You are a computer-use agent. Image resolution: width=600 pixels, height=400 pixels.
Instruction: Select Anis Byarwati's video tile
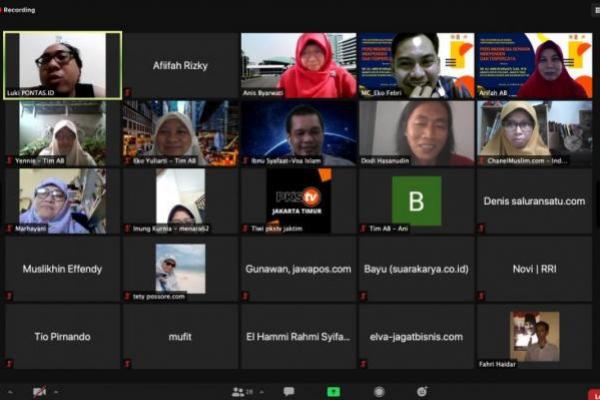299,65
